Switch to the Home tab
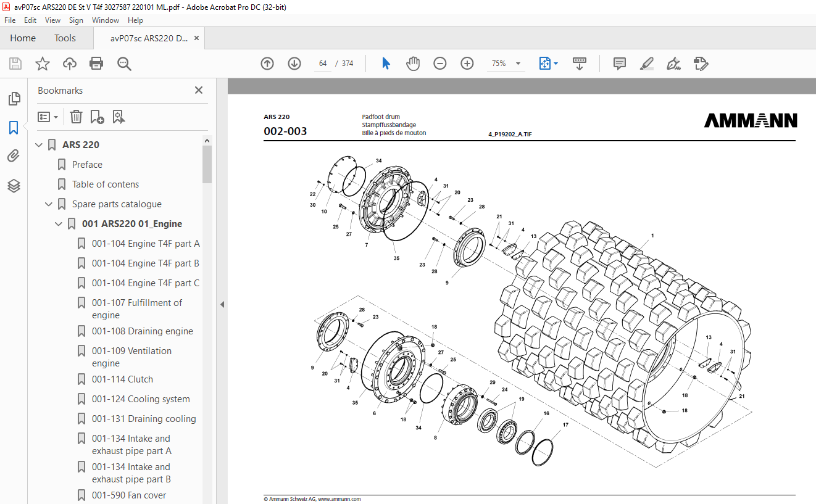This screenshot has width=816, height=504. pyautogui.click(x=23, y=38)
